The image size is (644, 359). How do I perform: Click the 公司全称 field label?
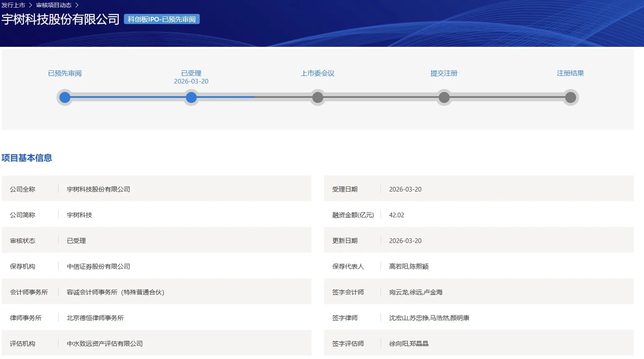(23, 189)
